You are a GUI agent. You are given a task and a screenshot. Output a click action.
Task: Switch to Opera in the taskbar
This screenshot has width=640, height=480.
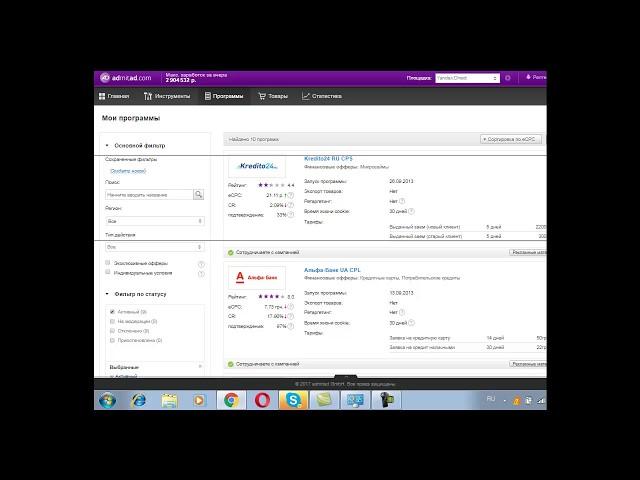point(262,400)
